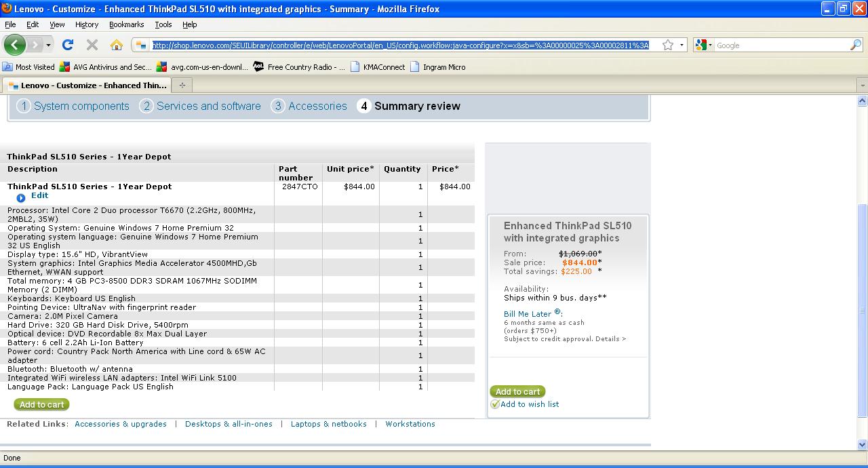Click the Add to wish list link
The width and height of the screenshot is (868, 468).
click(530, 404)
